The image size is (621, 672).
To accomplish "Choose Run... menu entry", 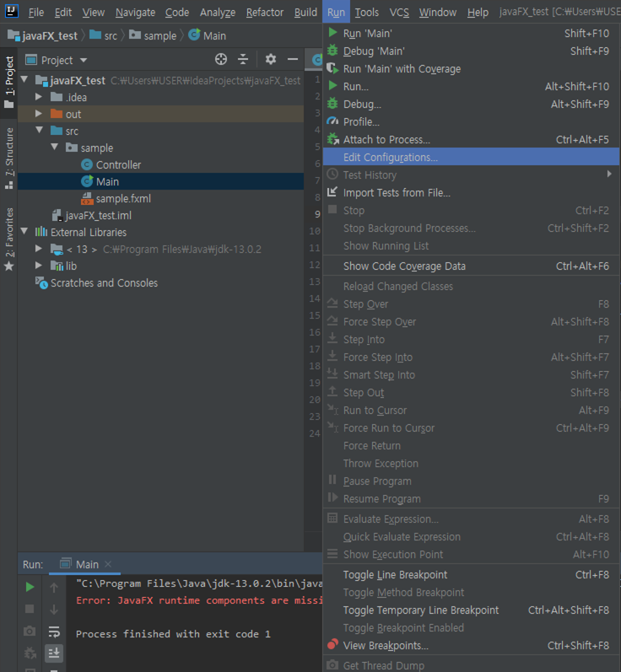I will tap(471, 87).
